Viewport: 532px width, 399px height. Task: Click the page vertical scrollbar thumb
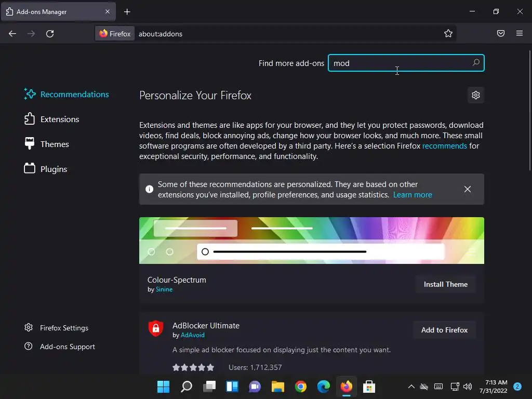(529, 111)
